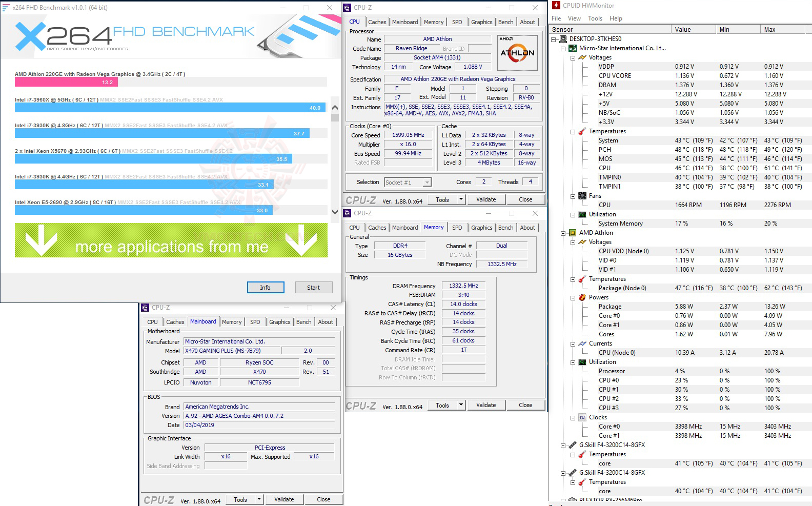Click the x264 FHD Benchmark title bar icon
The height and width of the screenshot is (506, 812).
click(x=6, y=8)
